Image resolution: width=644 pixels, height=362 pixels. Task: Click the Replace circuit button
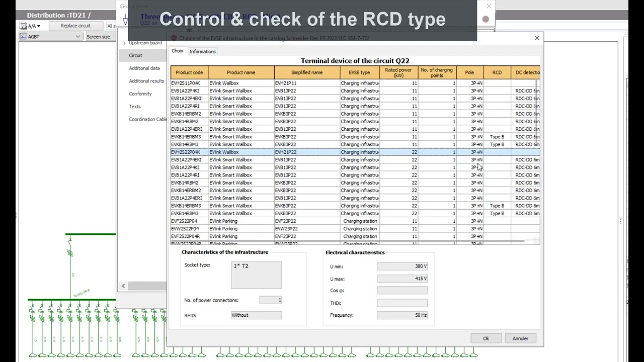point(75,26)
